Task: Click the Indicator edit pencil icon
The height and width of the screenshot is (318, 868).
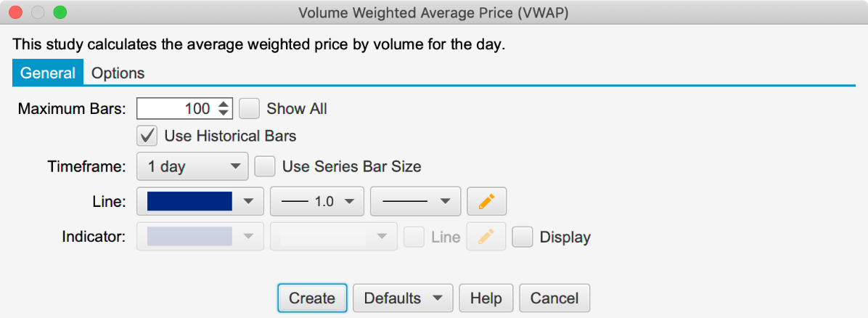Action: click(486, 237)
